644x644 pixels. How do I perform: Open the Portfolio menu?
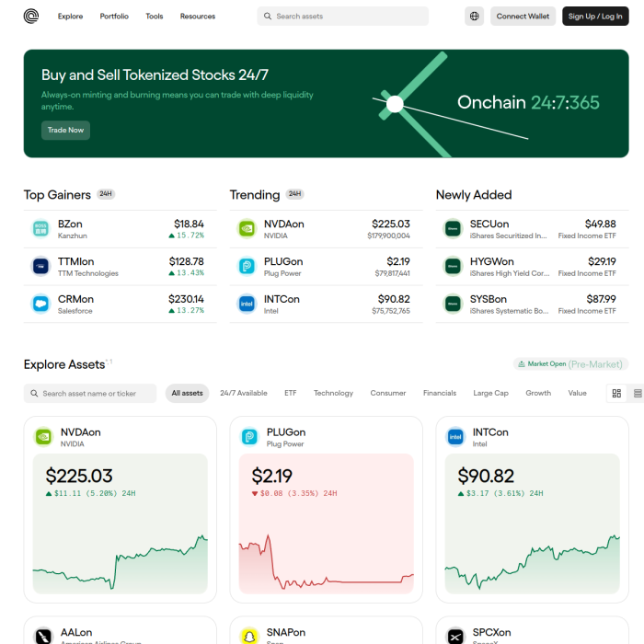click(114, 17)
